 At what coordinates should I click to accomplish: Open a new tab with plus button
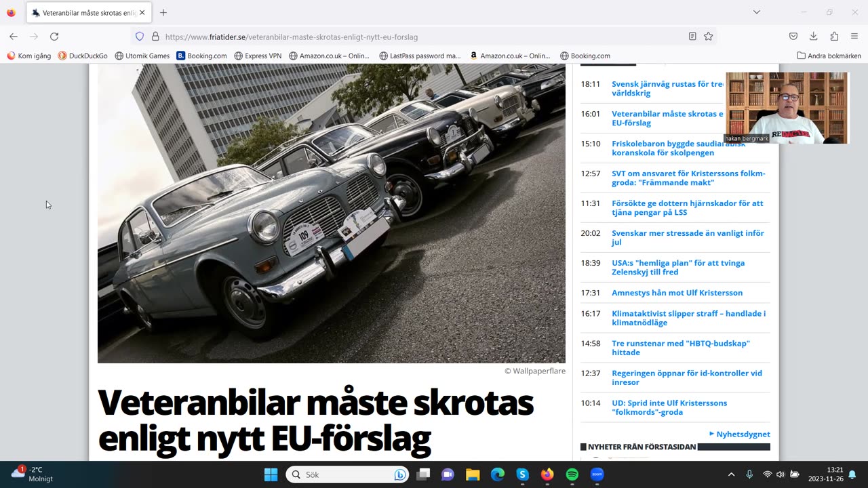[x=163, y=12]
